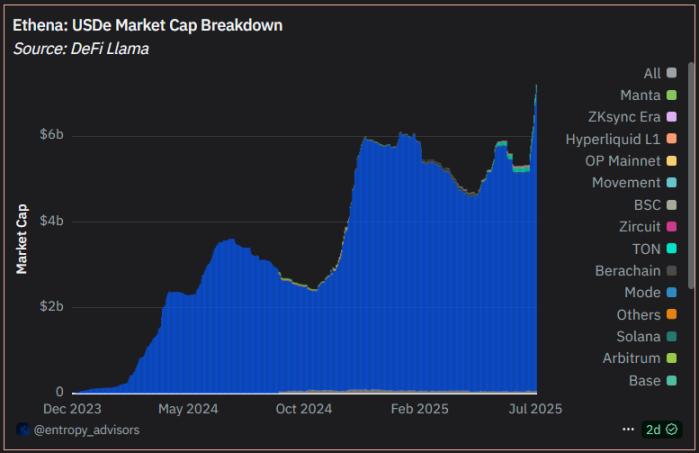
Task: Select the Movement legend marker
Action: 671,183
